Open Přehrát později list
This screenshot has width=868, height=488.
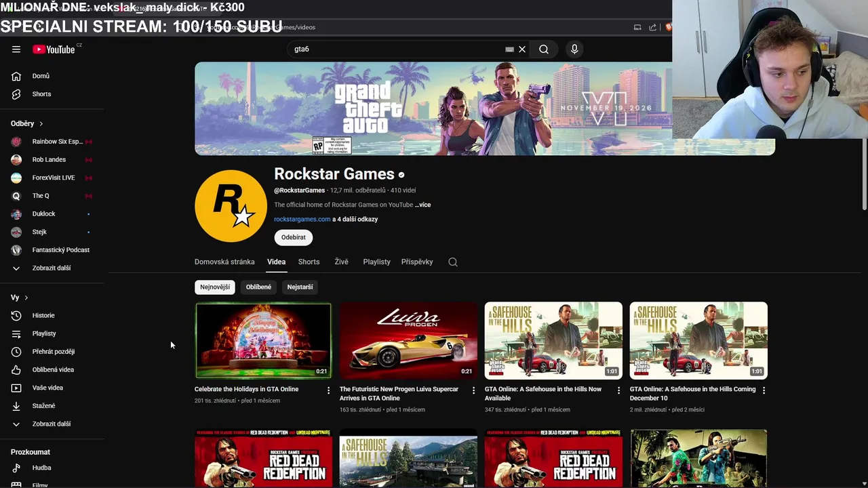tap(52, 352)
